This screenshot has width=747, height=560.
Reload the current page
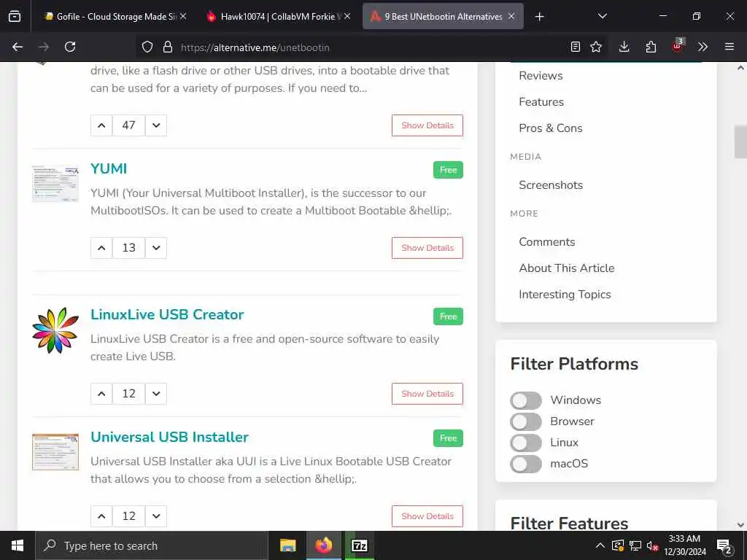tap(70, 47)
